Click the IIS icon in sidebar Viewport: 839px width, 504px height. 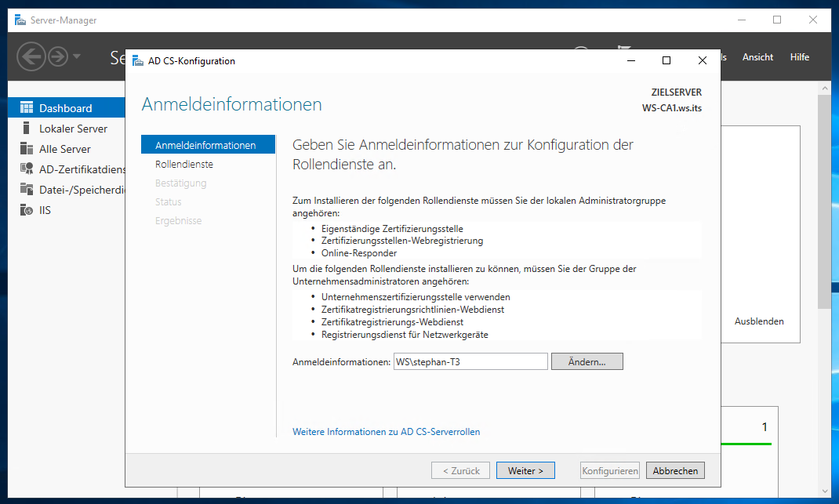(26, 210)
